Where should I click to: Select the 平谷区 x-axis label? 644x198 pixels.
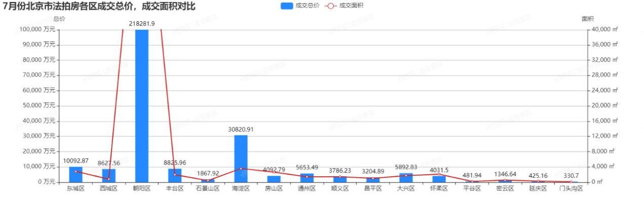point(472,188)
